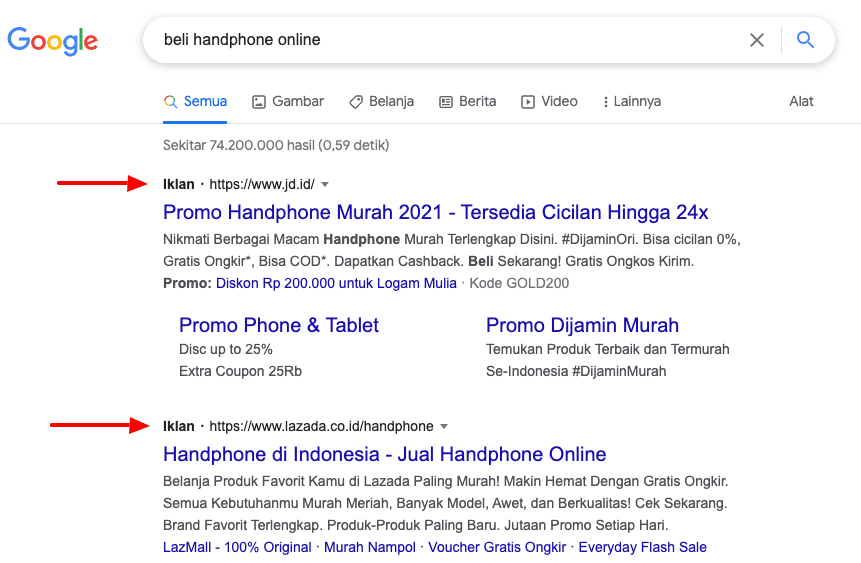Open Handphone di Indonesia Lazada ad title

384,454
